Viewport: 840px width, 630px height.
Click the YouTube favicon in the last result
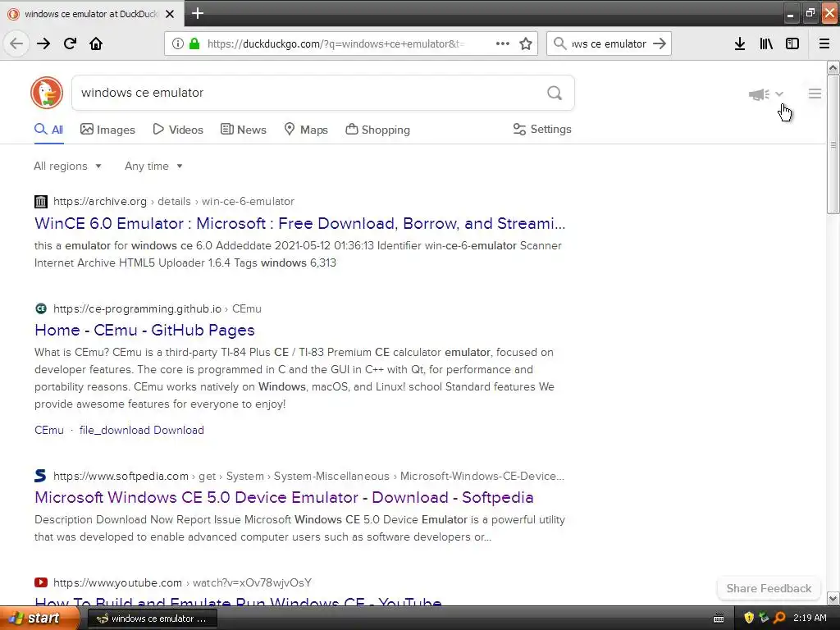coord(41,582)
